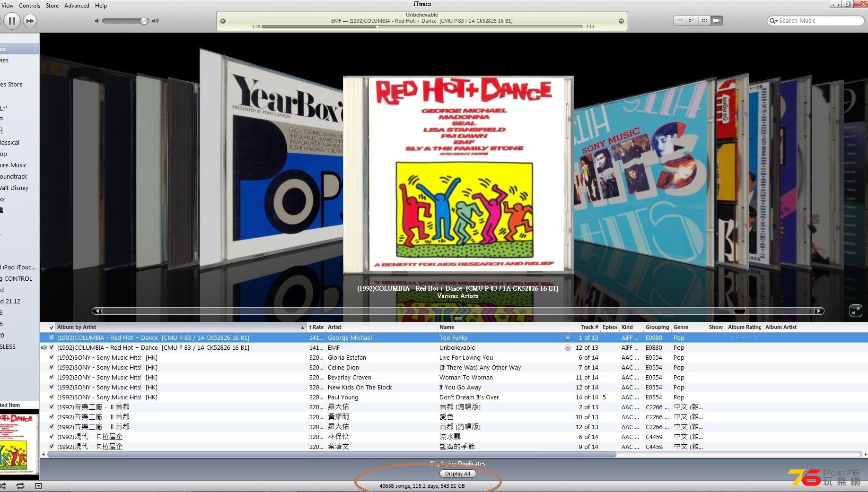Switch to song list view

pyautogui.click(x=680, y=21)
